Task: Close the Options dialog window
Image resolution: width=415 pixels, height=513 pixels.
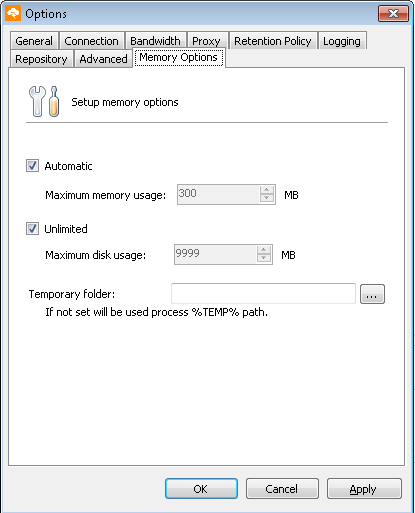Action: pyautogui.click(x=393, y=14)
